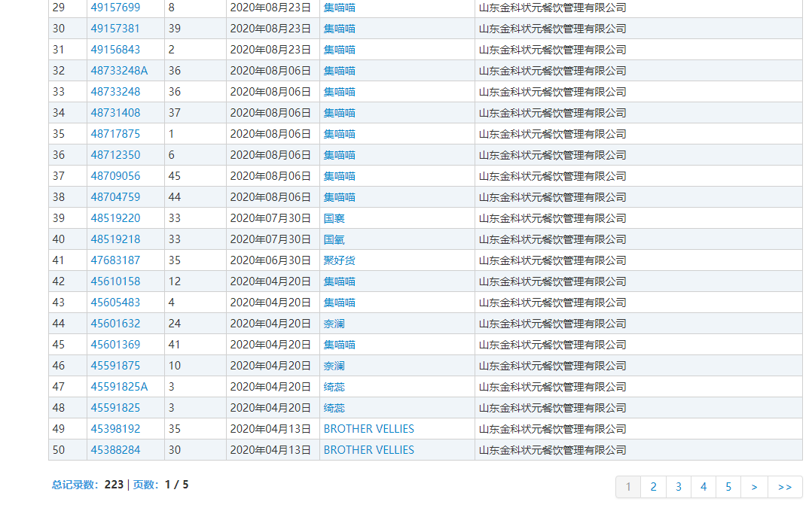View trademark record 48519220
The image size is (812, 514).
pos(115,218)
